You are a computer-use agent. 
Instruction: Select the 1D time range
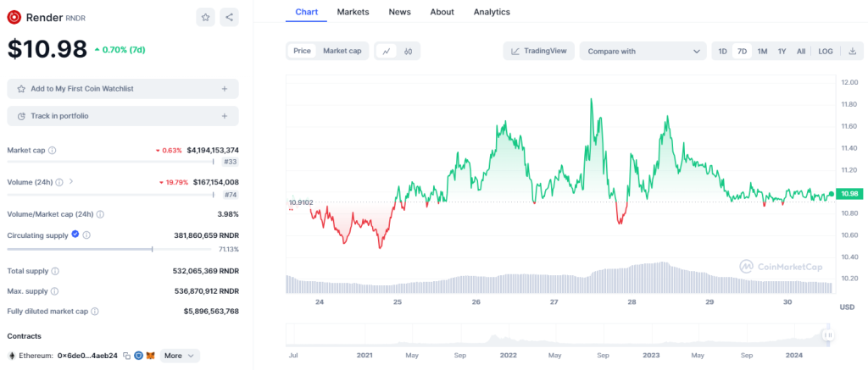pos(722,52)
